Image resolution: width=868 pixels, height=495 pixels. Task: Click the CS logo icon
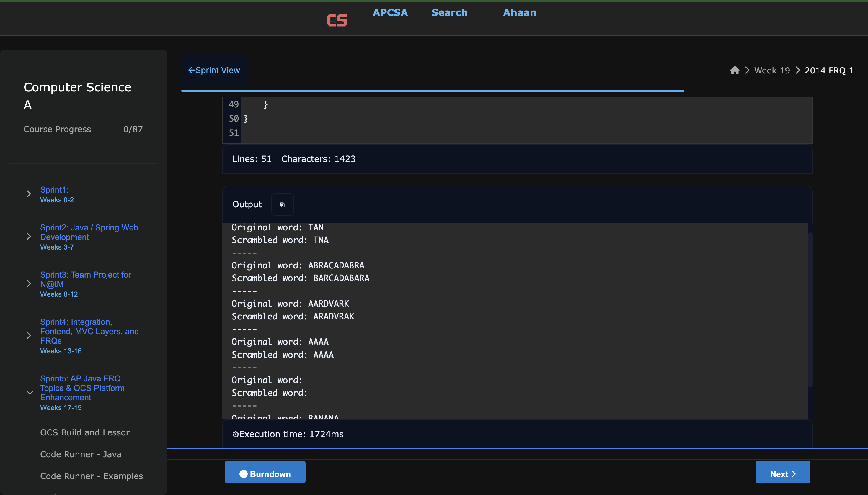pyautogui.click(x=337, y=20)
